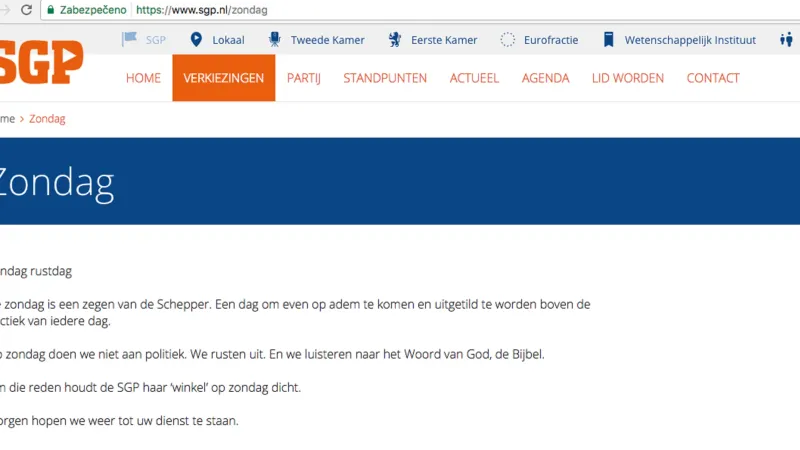Reload the page with browser refresh icon

(27, 10)
